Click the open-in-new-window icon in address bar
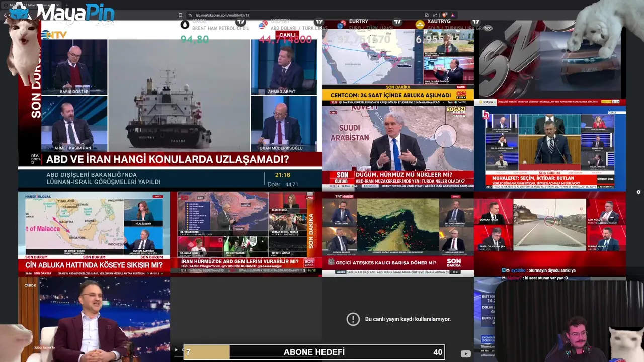This screenshot has height=362, width=644. [x=427, y=15]
